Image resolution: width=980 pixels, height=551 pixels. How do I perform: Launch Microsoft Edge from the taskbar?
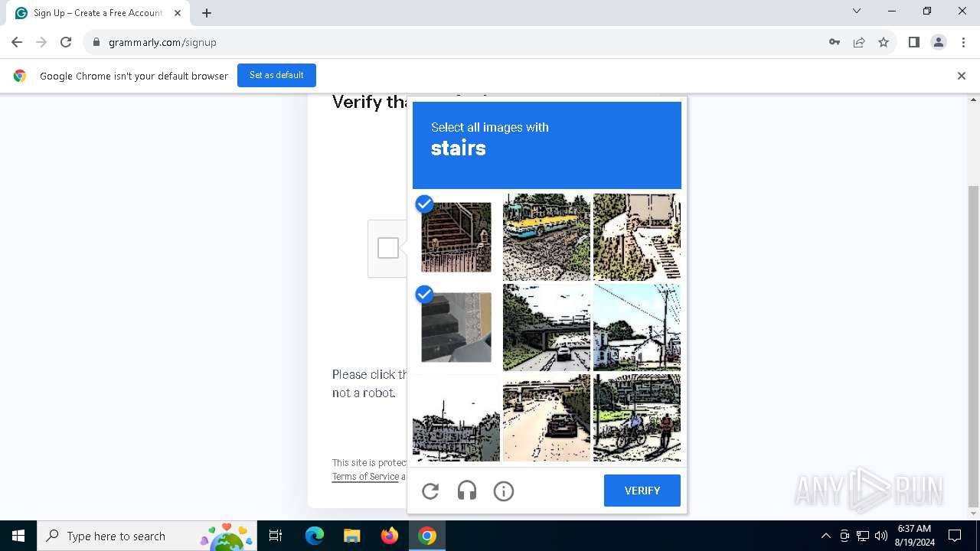pyautogui.click(x=315, y=536)
